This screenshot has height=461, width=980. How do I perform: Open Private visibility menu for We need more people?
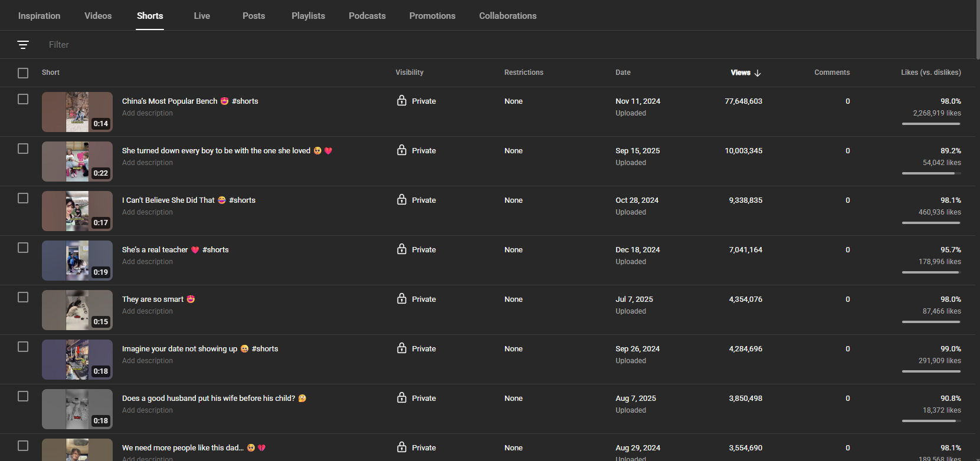click(417, 447)
